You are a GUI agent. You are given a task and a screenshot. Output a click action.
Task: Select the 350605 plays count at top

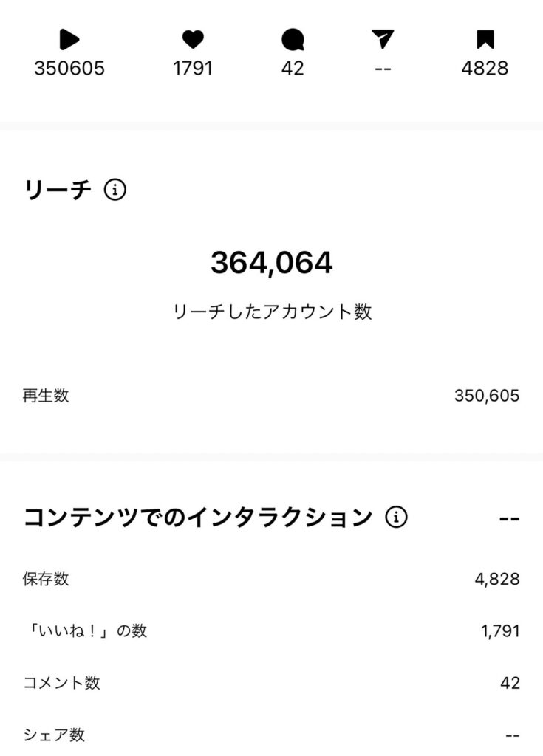point(69,69)
